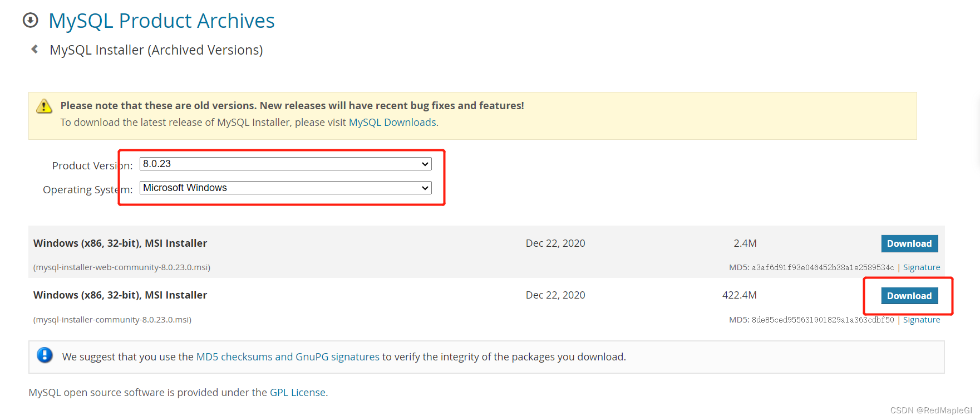This screenshot has width=980, height=420.
Task: Select filename mysql-installer-web-community-8.0.23.0.msi text
Action: coord(122,267)
